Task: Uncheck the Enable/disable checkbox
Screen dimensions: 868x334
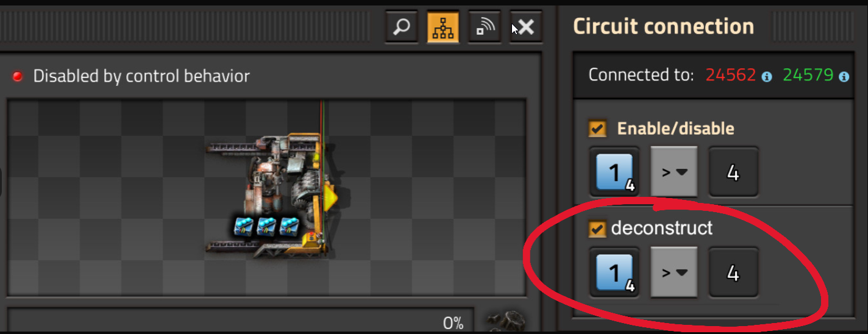Action: click(x=597, y=129)
